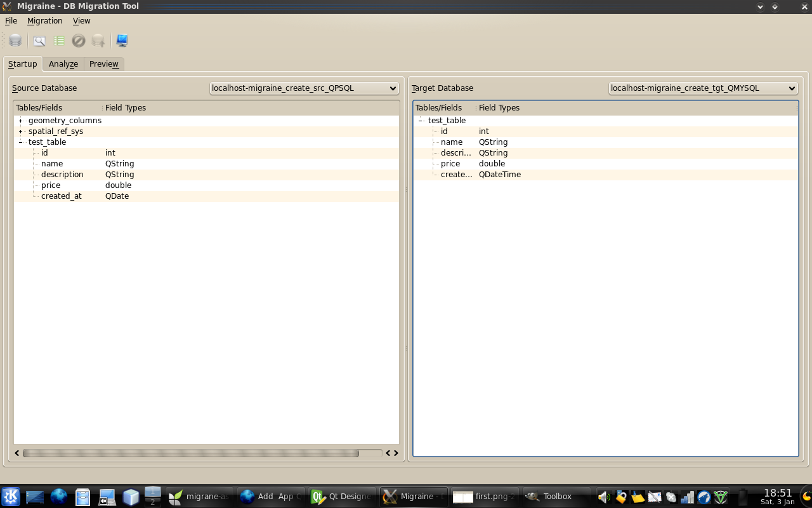Click the green list toolbar icon
The height and width of the screenshot is (508, 812).
[x=59, y=41]
